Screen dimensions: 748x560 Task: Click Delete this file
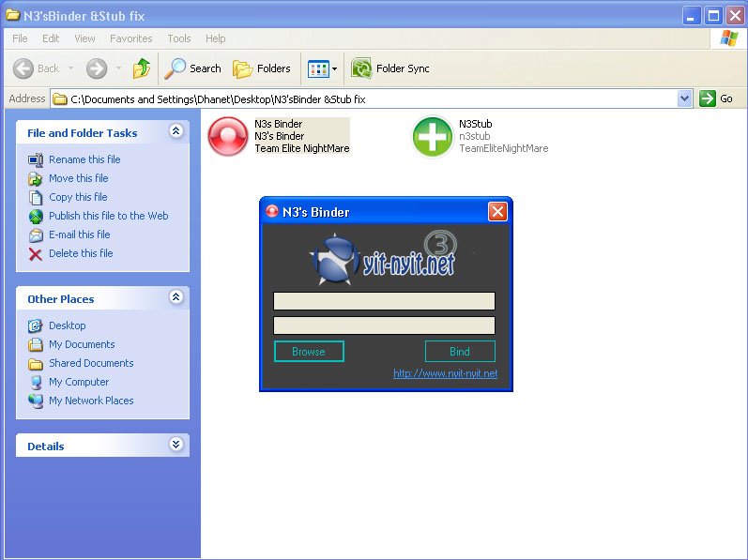click(81, 253)
